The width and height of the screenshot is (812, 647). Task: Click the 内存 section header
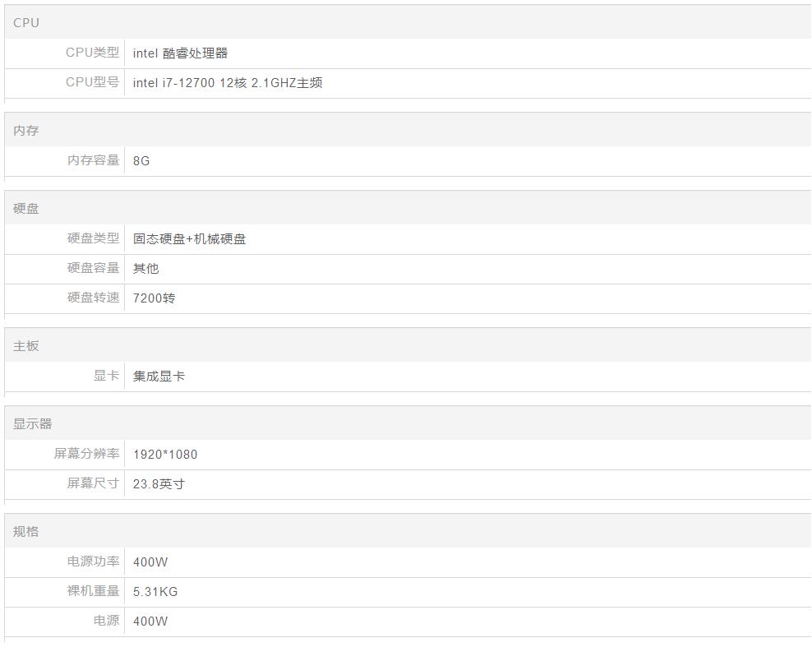[x=26, y=131]
